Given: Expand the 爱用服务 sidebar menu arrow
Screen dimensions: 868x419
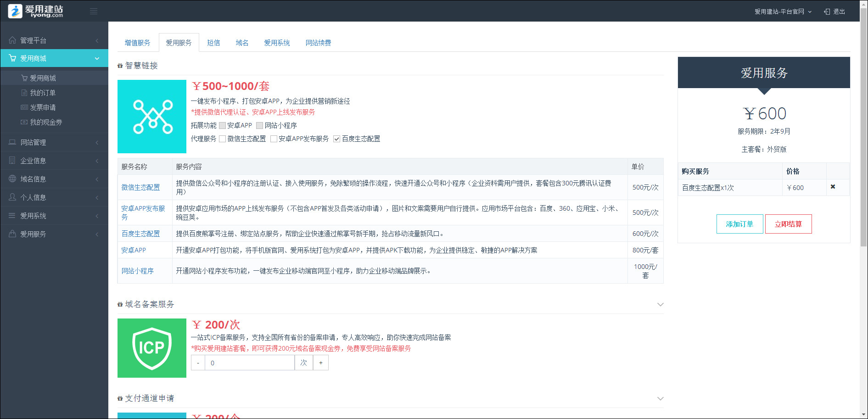Looking at the screenshot, I should [x=97, y=234].
